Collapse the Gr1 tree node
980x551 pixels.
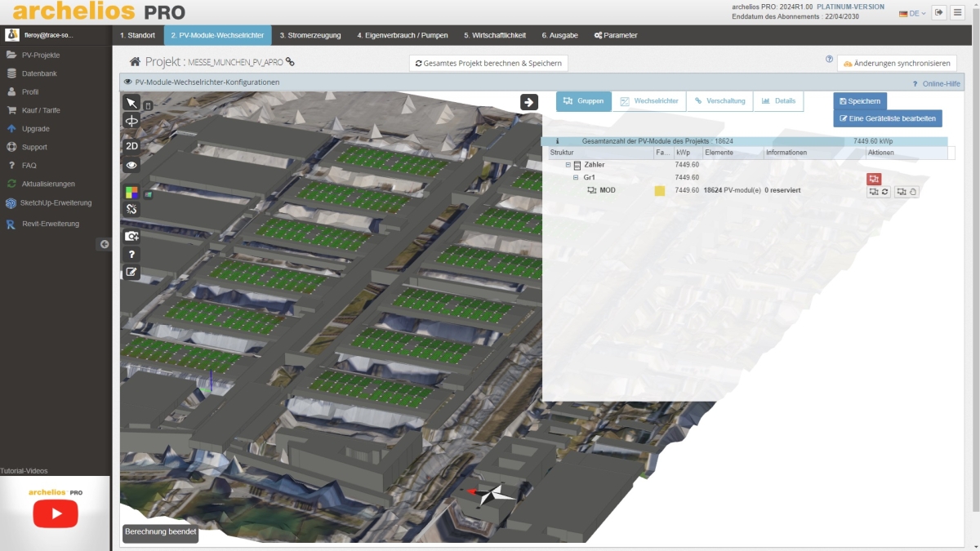576,177
